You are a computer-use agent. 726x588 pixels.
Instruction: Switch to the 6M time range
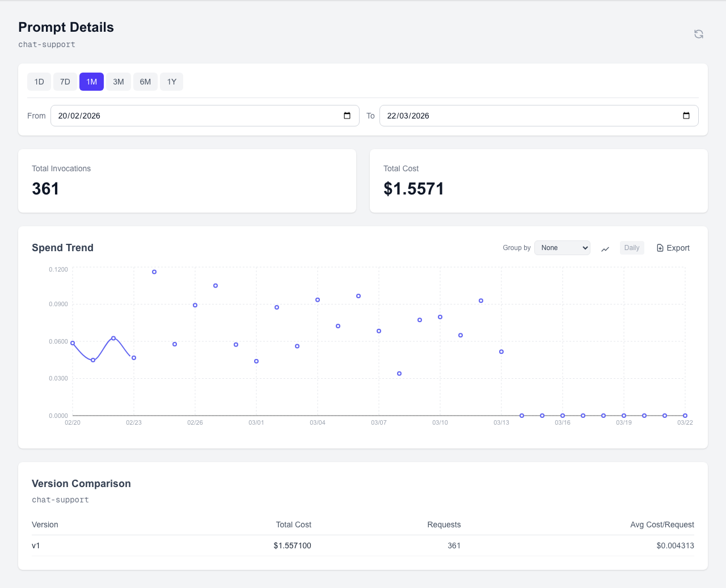[145, 82]
